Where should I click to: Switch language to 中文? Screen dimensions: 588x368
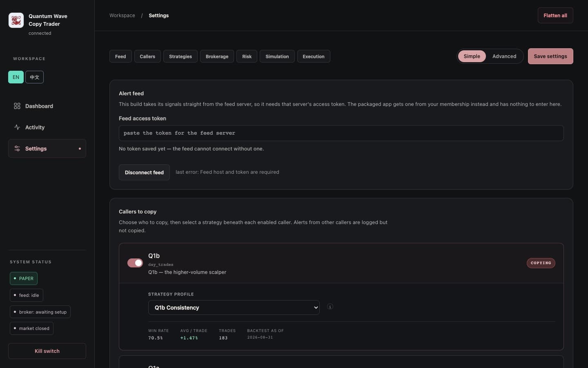tap(34, 77)
